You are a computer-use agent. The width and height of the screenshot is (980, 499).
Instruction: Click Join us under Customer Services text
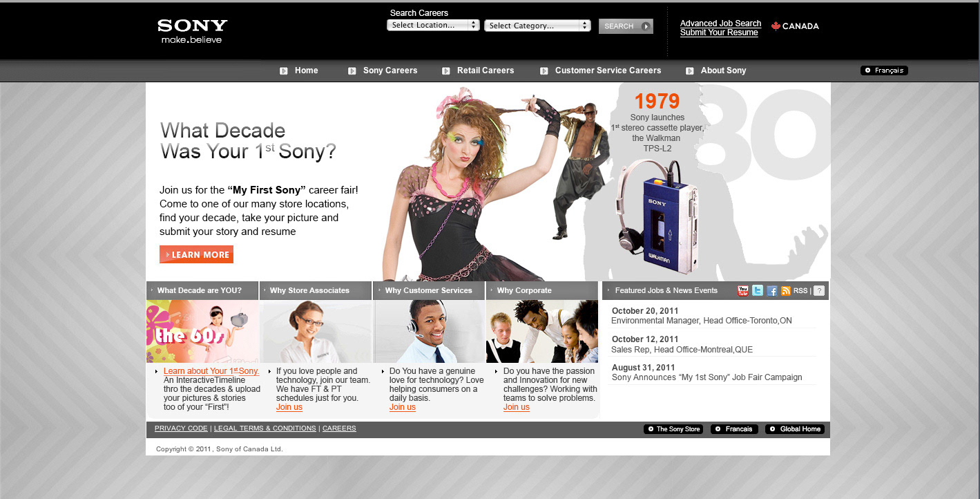403,407
